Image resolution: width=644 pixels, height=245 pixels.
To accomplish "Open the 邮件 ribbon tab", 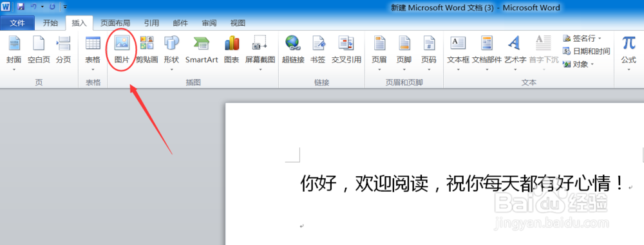I will pyautogui.click(x=180, y=23).
